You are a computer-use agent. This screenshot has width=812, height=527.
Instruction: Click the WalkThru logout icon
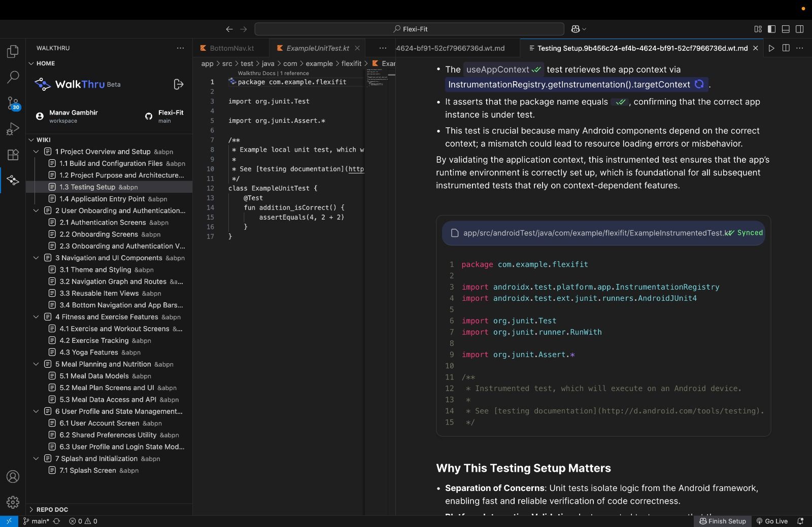(x=178, y=84)
